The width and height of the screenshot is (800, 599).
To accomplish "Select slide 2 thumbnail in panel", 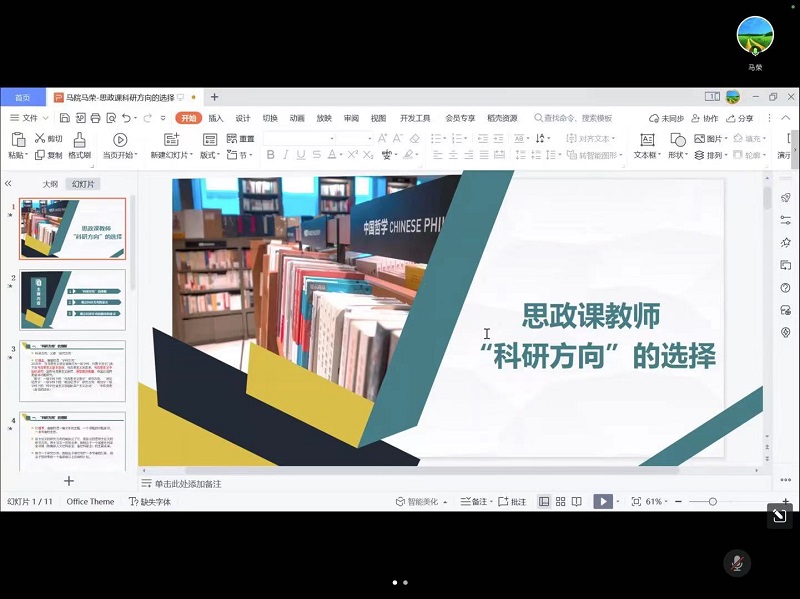I will coord(73,299).
